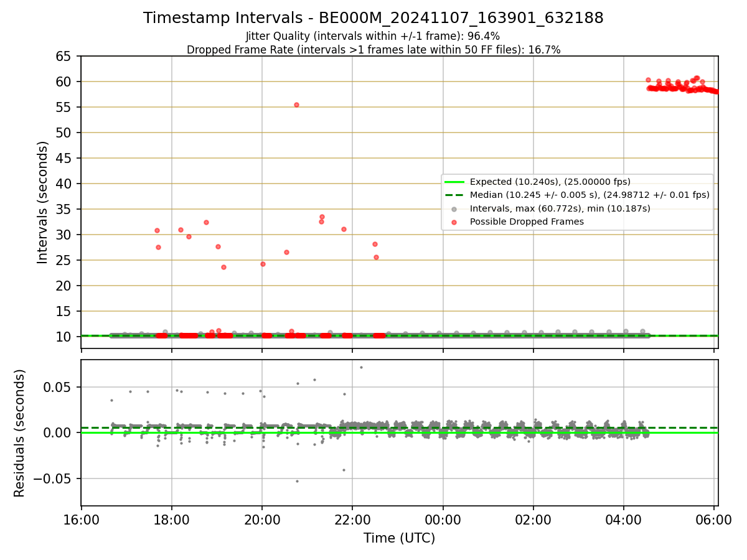Click the 'Dropped Frame Rate' 16.7% subtitle line
The image size is (747, 560).
click(374, 50)
